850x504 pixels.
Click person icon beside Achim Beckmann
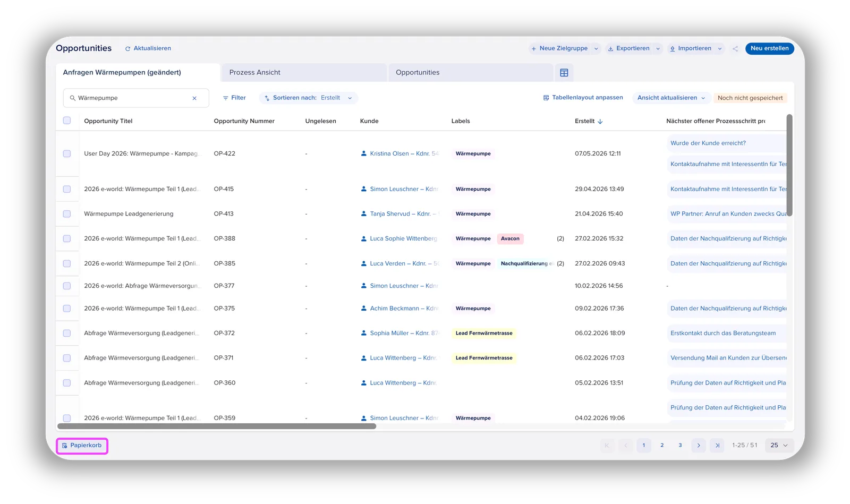[364, 309]
